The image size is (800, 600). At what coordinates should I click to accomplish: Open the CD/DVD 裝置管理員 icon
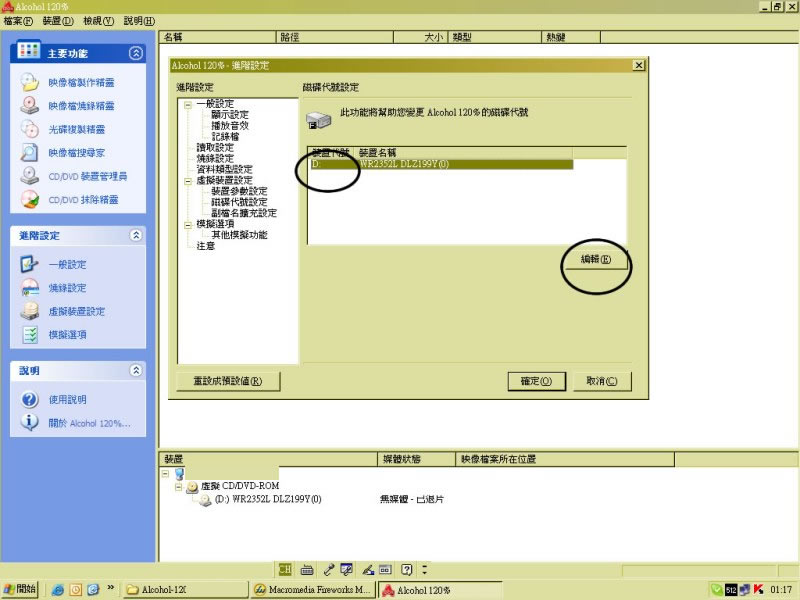pyautogui.click(x=30, y=176)
